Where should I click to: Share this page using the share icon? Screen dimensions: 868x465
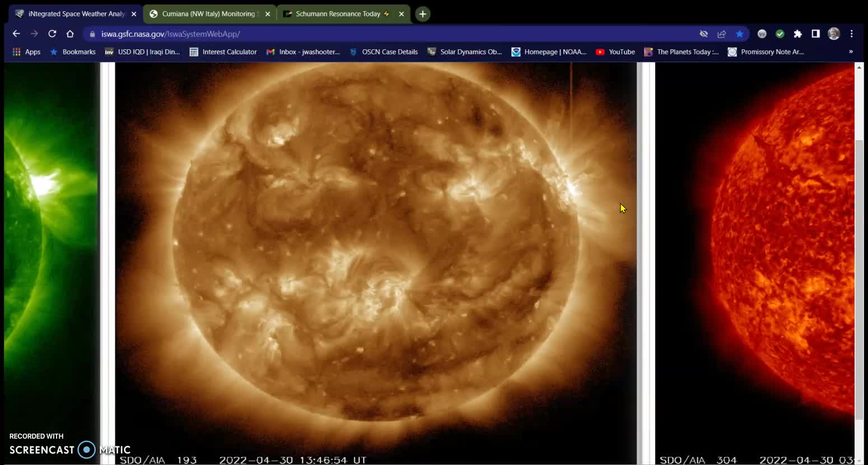(x=722, y=34)
